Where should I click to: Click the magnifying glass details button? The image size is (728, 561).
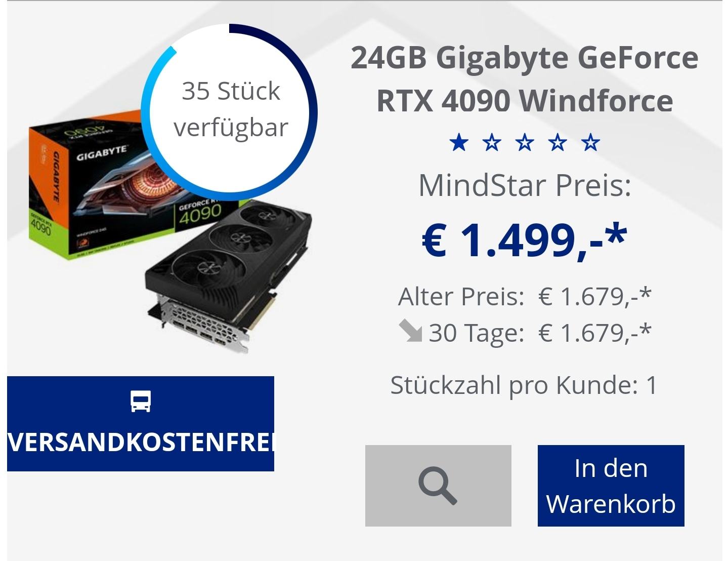[438, 486]
